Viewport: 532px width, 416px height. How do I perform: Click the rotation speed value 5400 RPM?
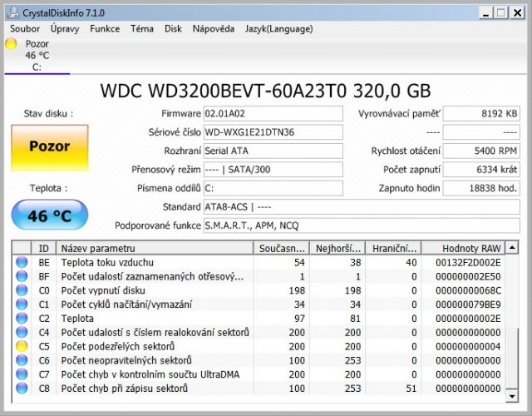[481, 151]
